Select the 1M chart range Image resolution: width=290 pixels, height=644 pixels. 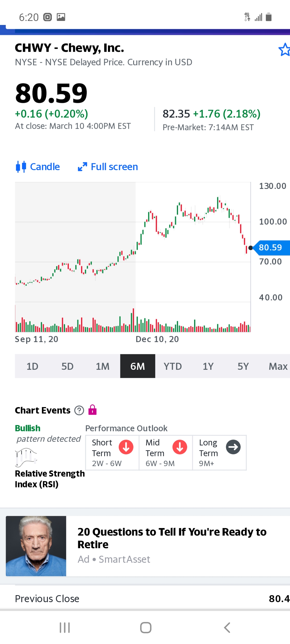pos(103,366)
